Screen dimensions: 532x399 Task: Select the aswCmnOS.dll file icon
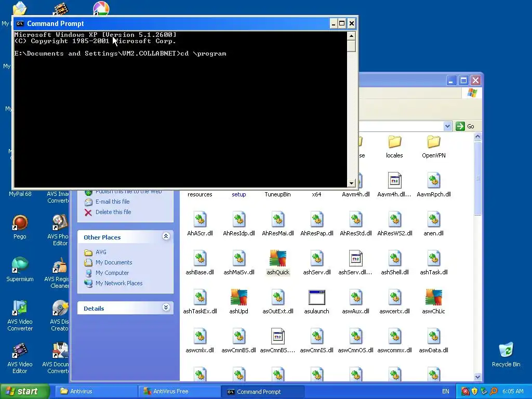(x=355, y=337)
